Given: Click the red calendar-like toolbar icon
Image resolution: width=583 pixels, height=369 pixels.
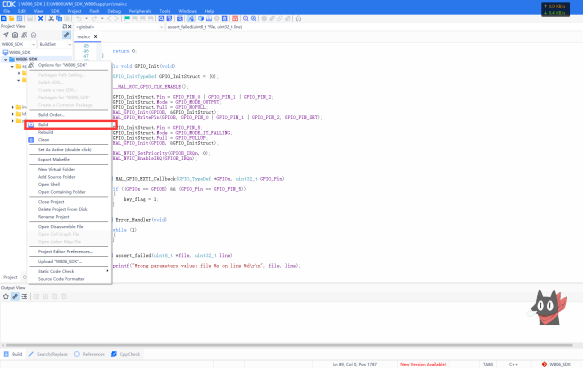Looking at the screenshot, I should click(x=235, y=19).
